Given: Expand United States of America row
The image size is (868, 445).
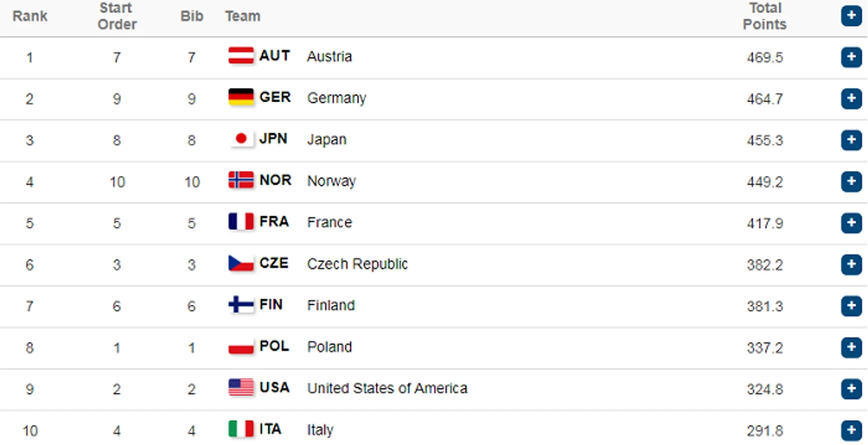Looking at the screenshot, I should pyautogui.click(x=851, y=389).
